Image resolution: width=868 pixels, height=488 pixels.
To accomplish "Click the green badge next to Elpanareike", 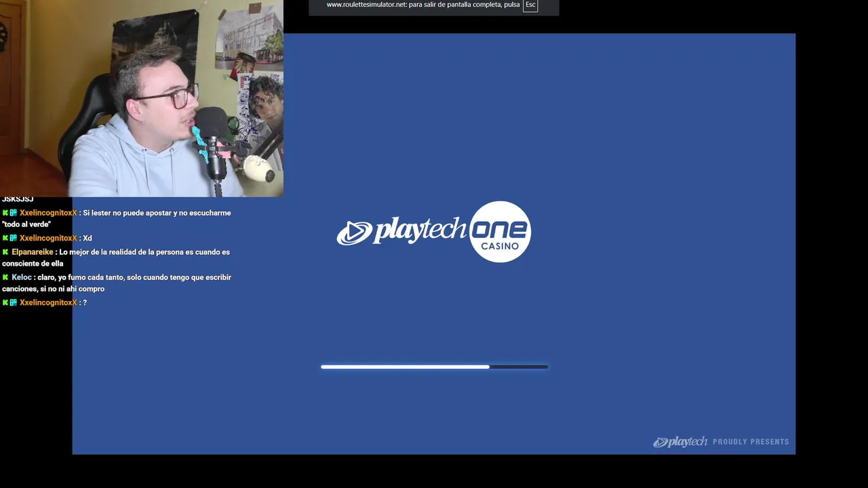I will 5,252.
